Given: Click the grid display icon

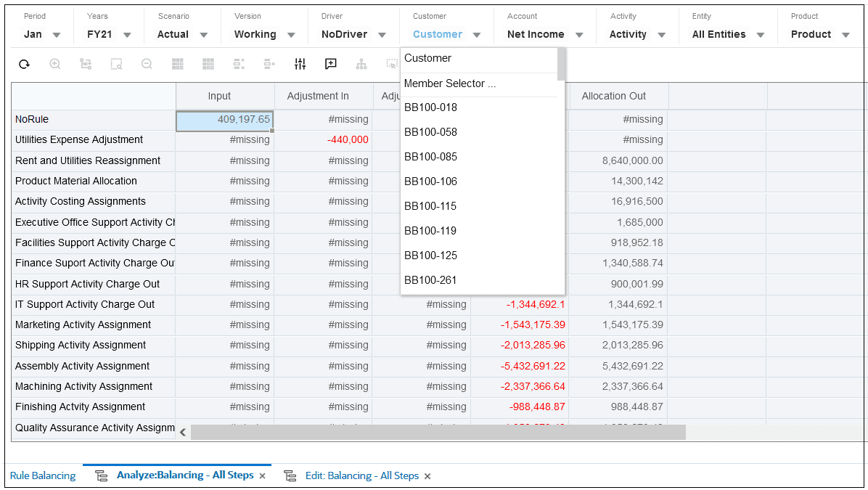Looking at the screenshot, I should 178,64.
